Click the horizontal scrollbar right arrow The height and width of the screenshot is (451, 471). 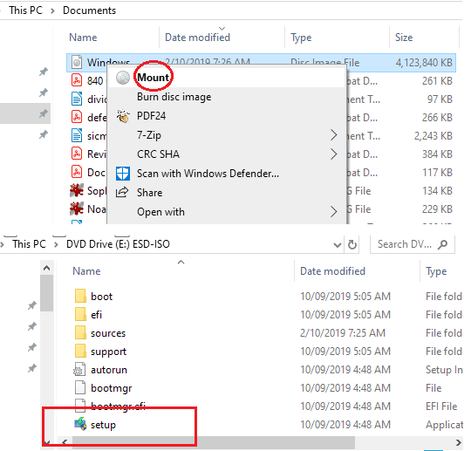(x=458, y=442)
